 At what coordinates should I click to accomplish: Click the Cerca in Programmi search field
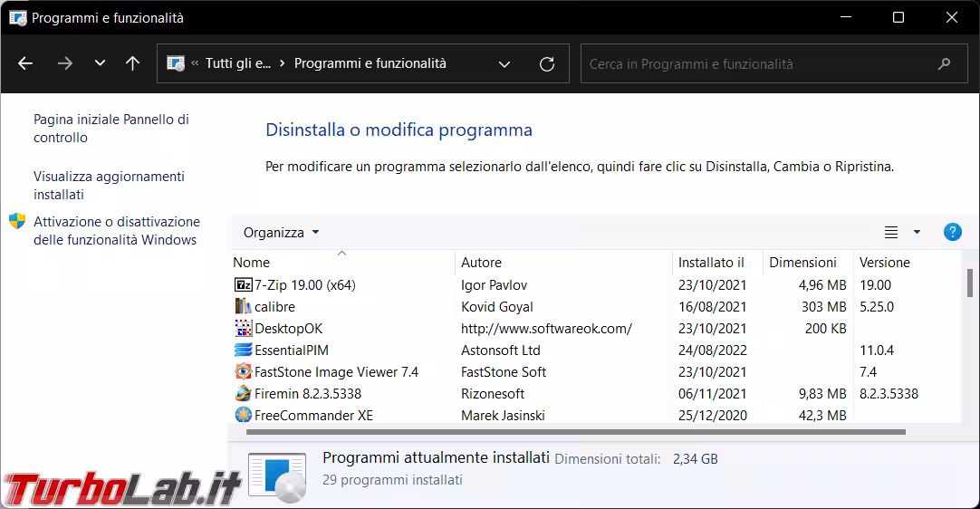click(756, 64)
